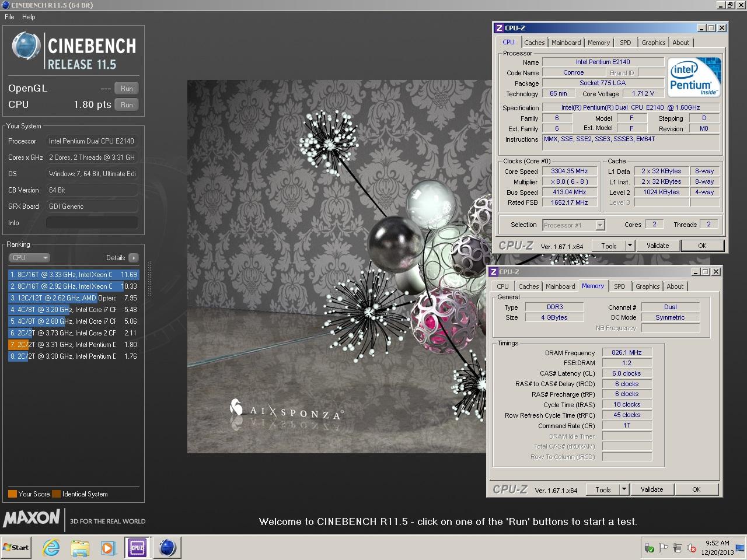
Task: Minimize the upper CPU-Z window
Action: coord(701,28)
